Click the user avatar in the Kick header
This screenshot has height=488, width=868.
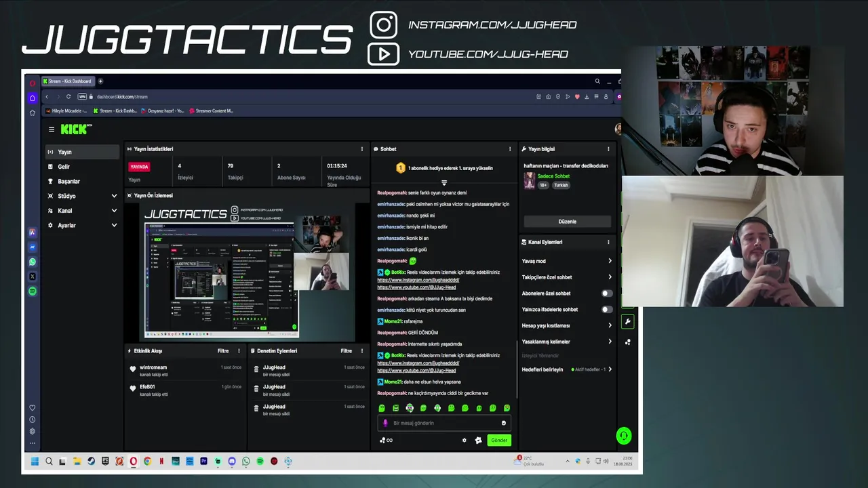(x=618, y=129)
